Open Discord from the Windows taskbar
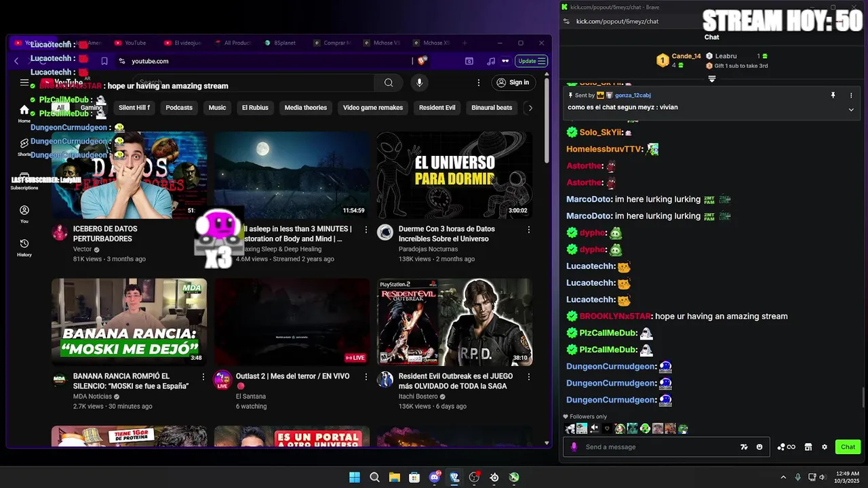Viewport: 868px width, 488px height. [435, 477]
